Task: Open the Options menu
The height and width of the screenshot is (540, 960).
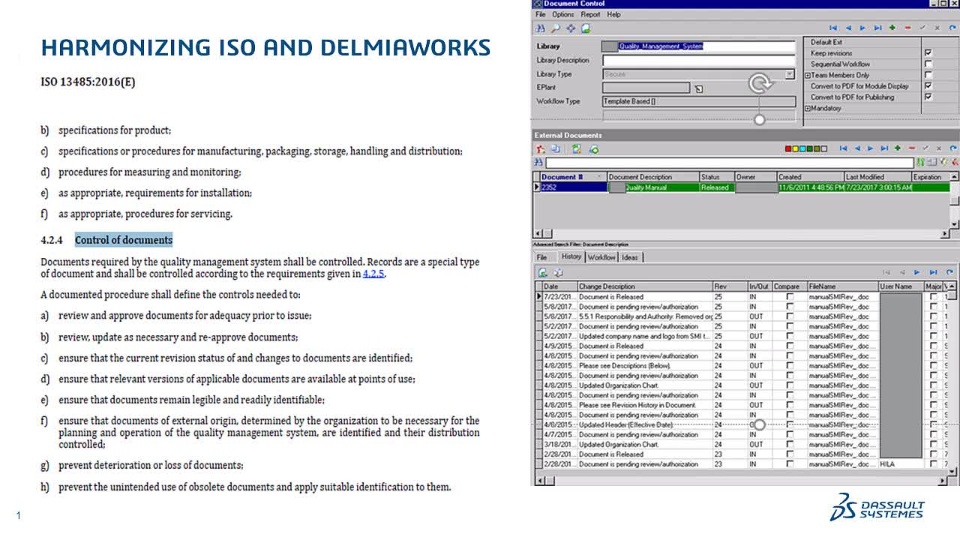Action: [x=563, y=14]
